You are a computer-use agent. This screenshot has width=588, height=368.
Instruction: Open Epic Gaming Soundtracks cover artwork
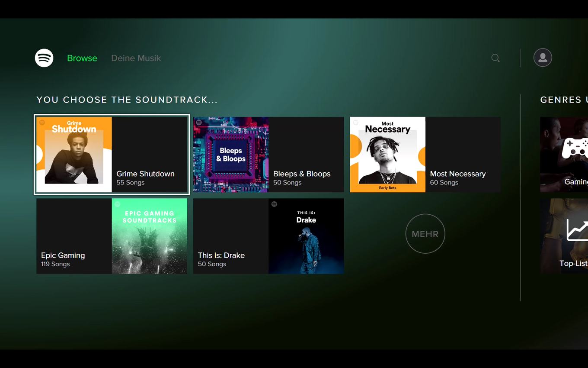coord(150,236)
